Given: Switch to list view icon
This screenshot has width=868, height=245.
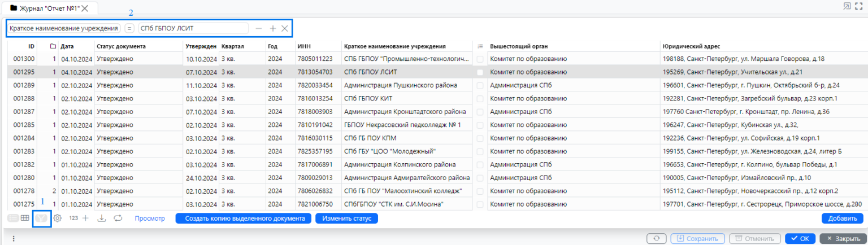Looking at the screenshot, I should click(x=13, y=218).
